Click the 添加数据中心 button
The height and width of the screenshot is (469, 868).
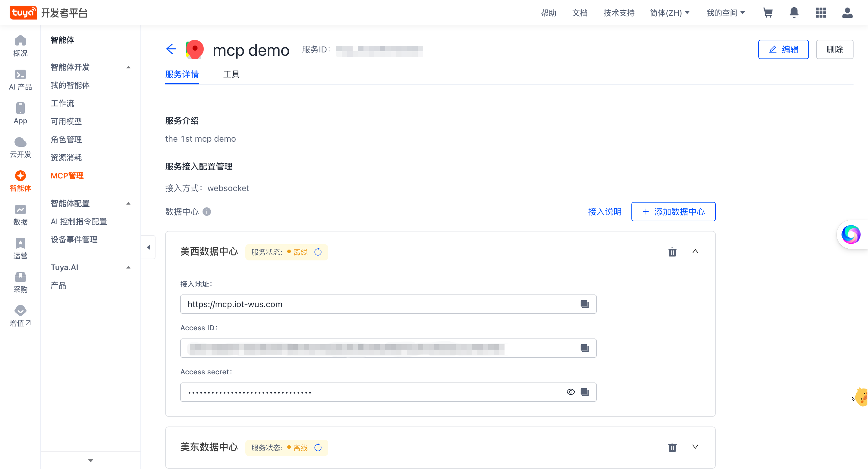[673, 212]
